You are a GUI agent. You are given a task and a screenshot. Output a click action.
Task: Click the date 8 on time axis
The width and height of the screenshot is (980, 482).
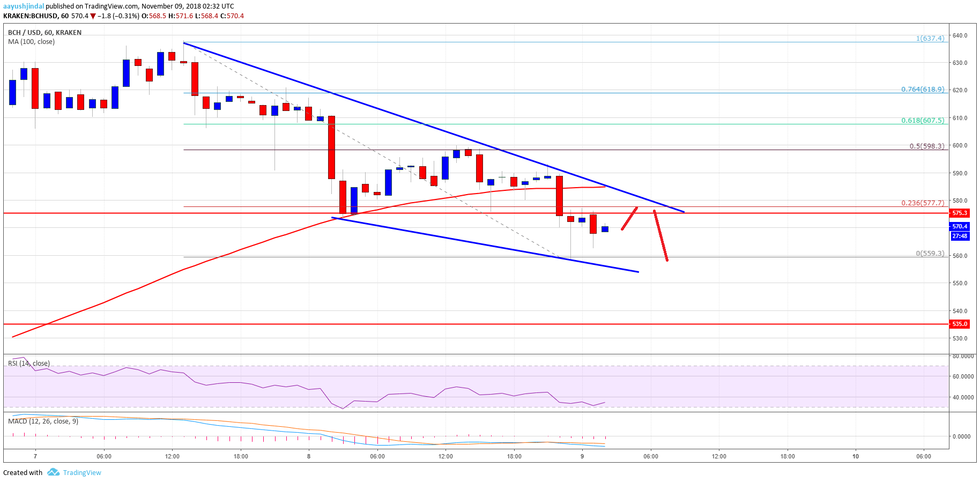pyautogui.click(x=309, y=457)
